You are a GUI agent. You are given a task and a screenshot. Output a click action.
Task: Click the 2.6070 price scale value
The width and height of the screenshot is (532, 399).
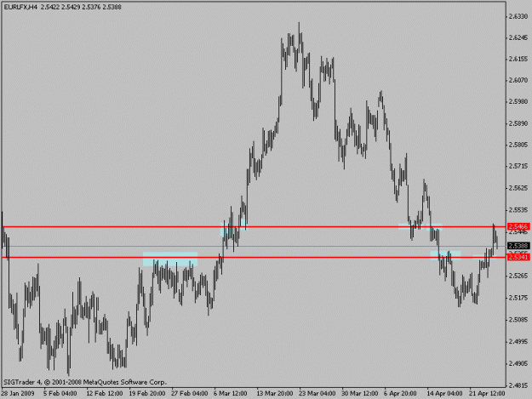[x=518, y=80]
